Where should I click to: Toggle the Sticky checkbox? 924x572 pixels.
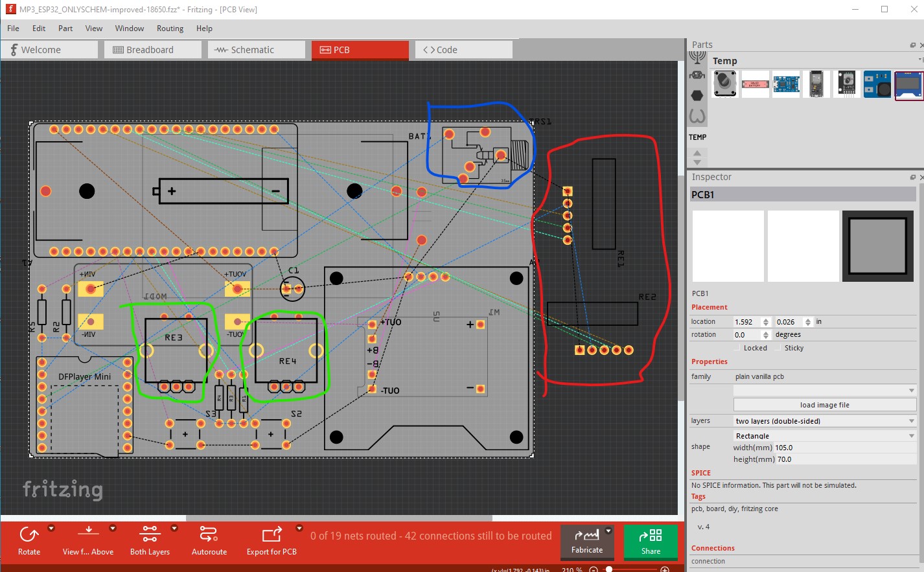tap(779, 348)
